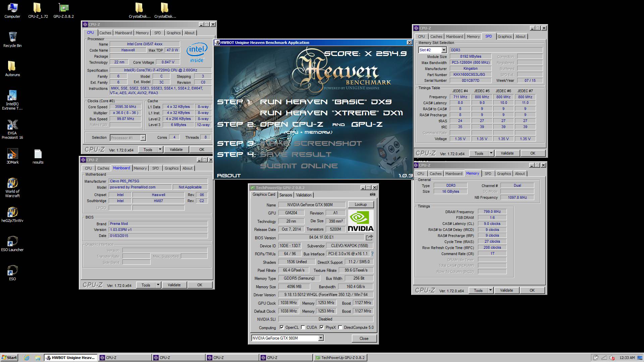
Task: Toggle the OpenCL checkbox
Action: tap(282, 327)
